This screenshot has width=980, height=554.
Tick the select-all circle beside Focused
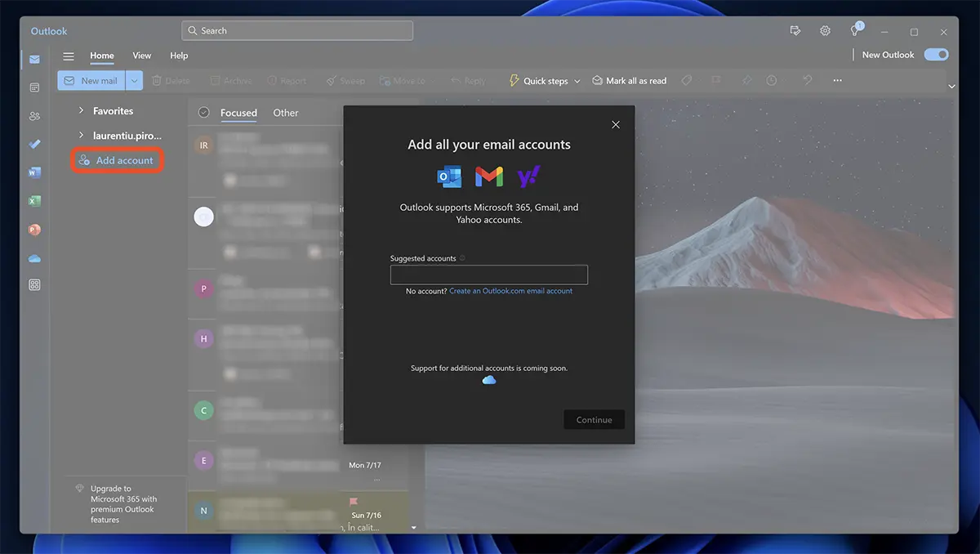[x=204, y=113]
